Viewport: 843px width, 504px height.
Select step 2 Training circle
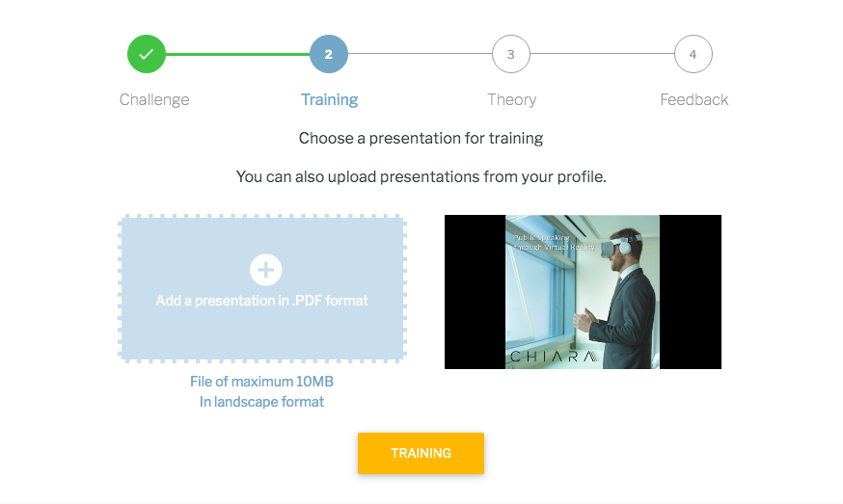click(x=329, y=54)
